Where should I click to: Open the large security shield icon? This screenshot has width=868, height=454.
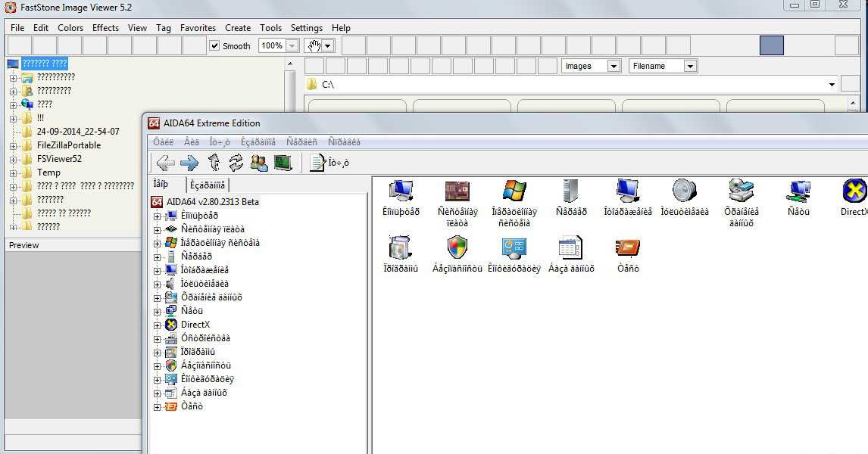(457, 247)
